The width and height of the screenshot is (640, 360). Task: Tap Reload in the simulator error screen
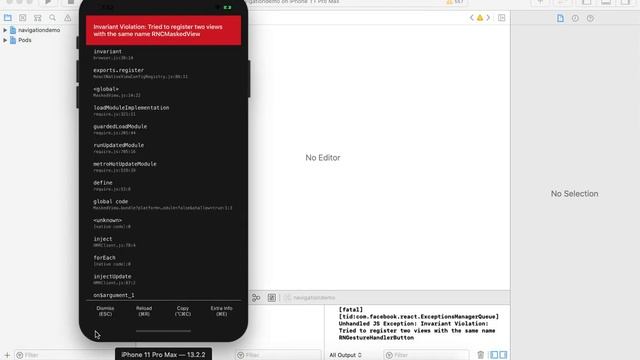point(144,311)
